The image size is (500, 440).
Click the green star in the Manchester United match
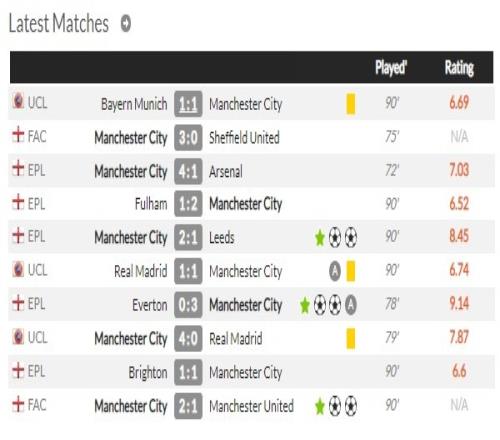320,406
